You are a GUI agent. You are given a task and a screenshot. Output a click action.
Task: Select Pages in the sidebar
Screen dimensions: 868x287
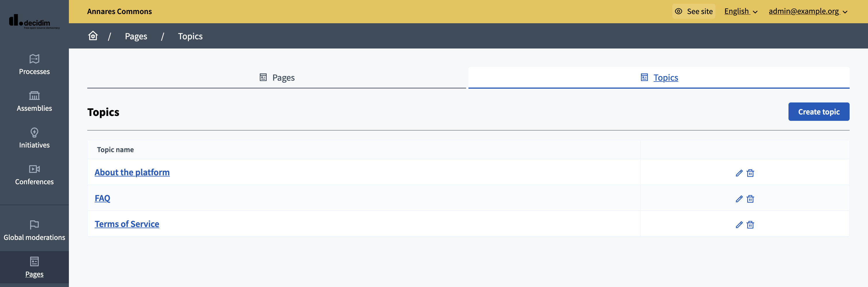pyautogui.click(x=34, y=268)
